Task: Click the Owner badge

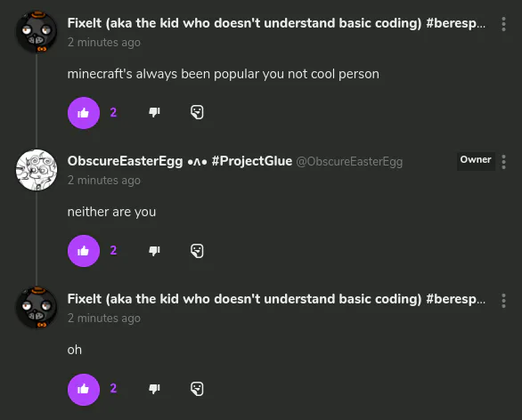Action: coord(476,160)
